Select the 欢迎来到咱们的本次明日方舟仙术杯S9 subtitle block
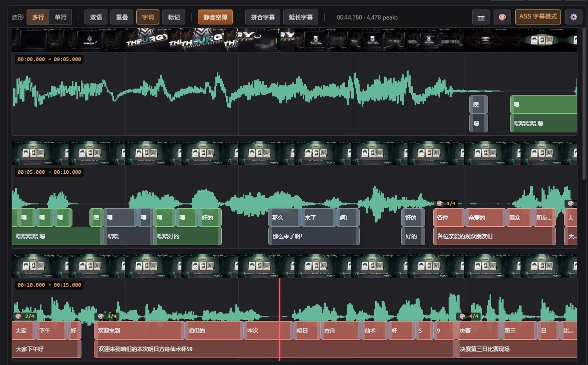Screen dimensions: 588x365 [x=275, y=349]
